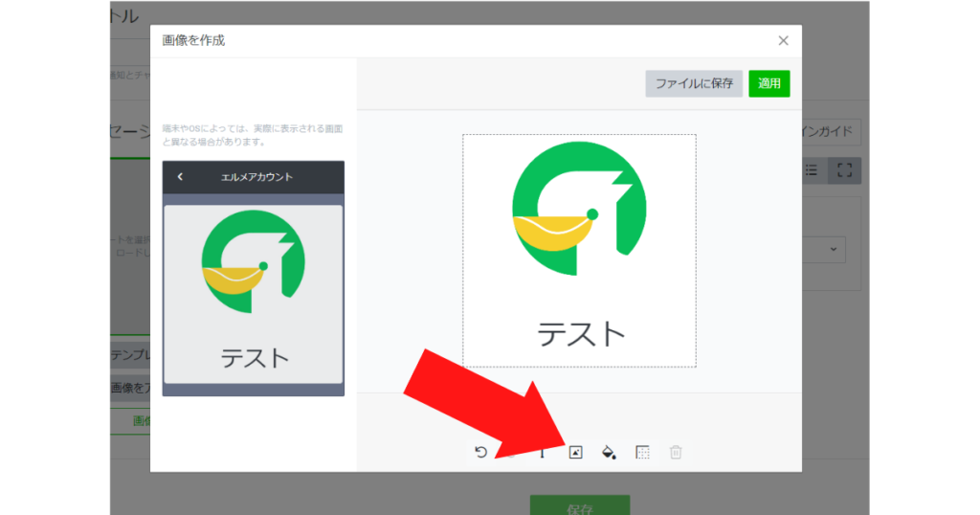This screenshot has height=515, width=980.
Task: Click the back chevron in エルメアカウント header
Action: pyautogui.click(x=180, y=177)
